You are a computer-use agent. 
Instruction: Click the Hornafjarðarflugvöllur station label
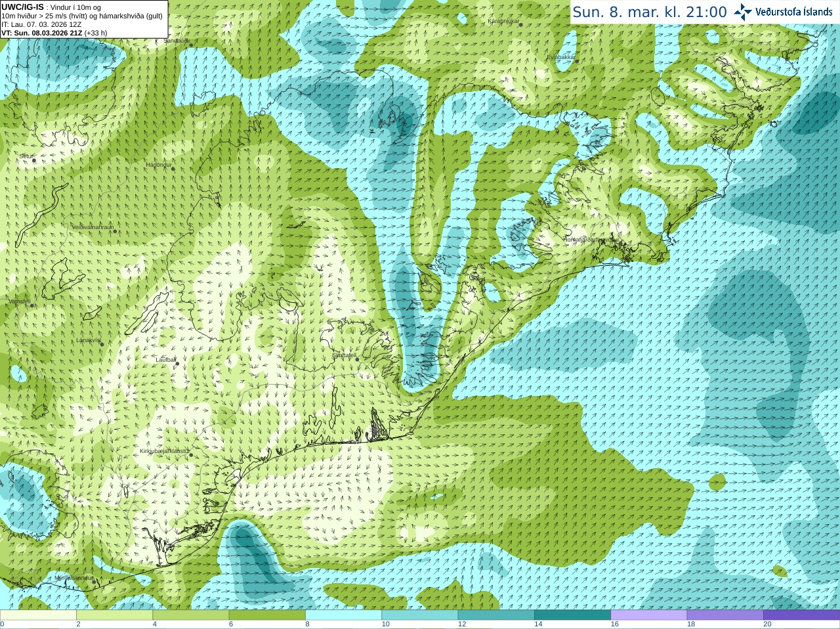[592, 240]
